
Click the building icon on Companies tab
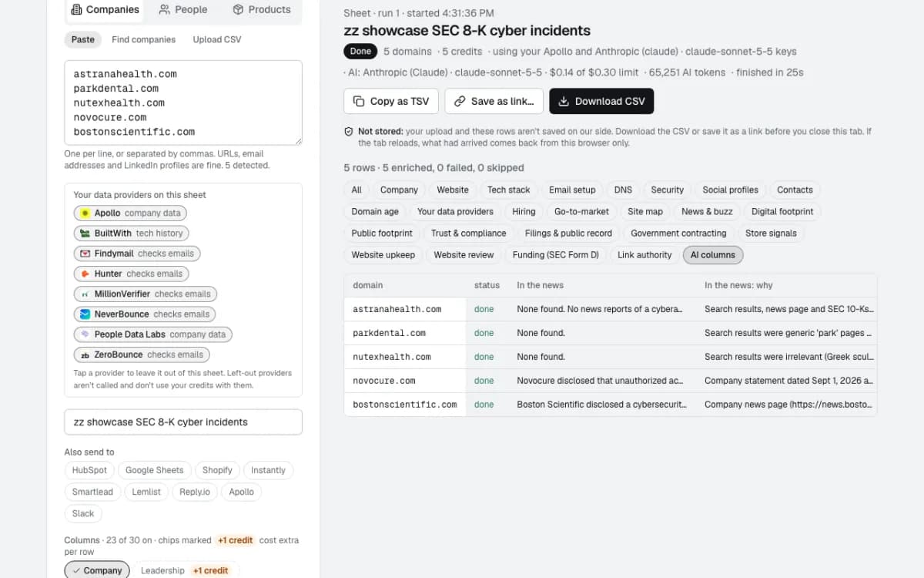(x=76, y=10)
